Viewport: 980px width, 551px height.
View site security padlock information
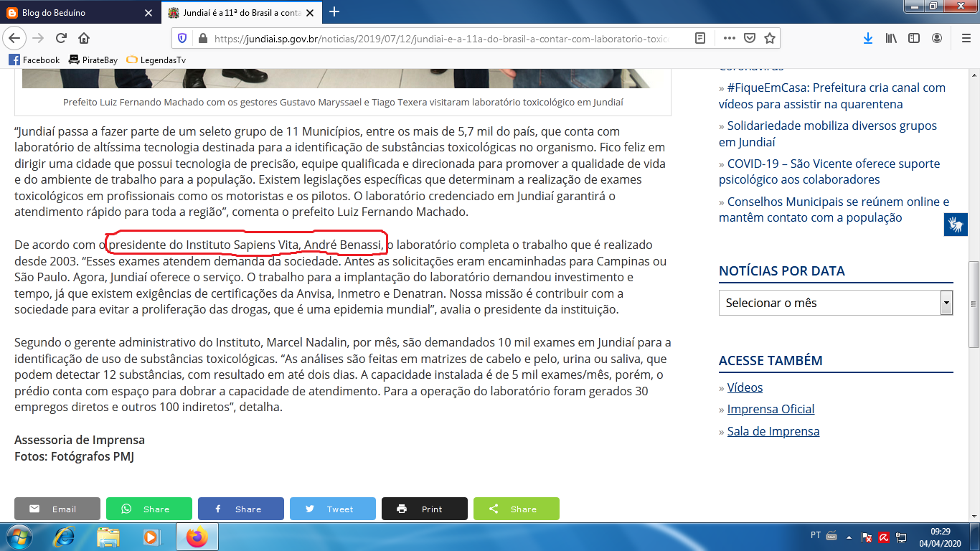pos(202,38)
